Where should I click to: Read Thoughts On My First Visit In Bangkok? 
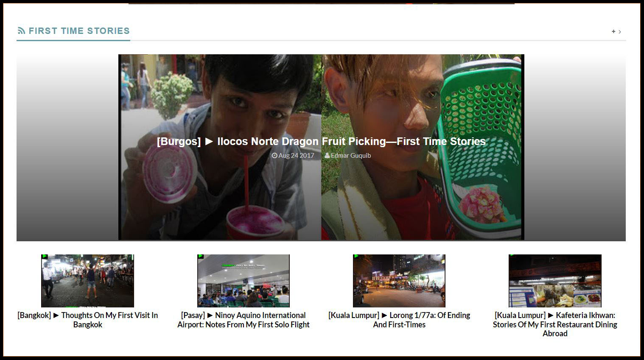(87, 320)
